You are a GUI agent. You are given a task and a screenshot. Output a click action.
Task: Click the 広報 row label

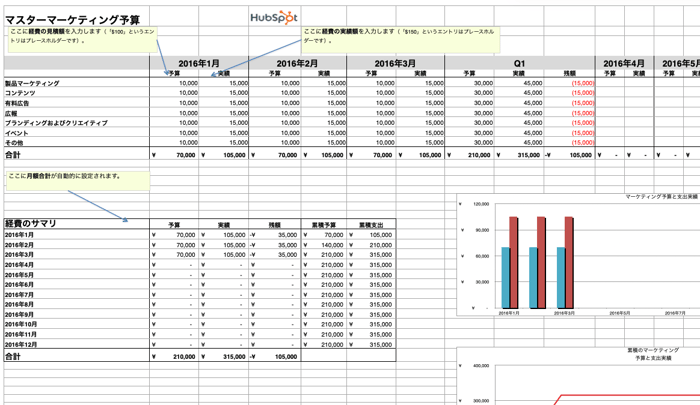coord(11,113)
